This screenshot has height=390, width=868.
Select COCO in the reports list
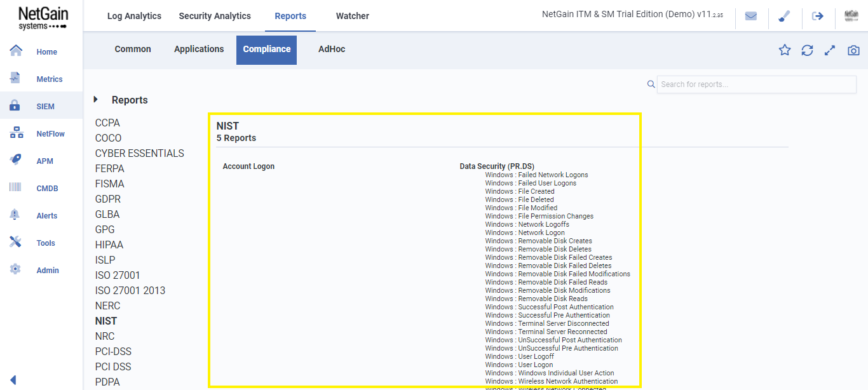click(x=108, y=138)
